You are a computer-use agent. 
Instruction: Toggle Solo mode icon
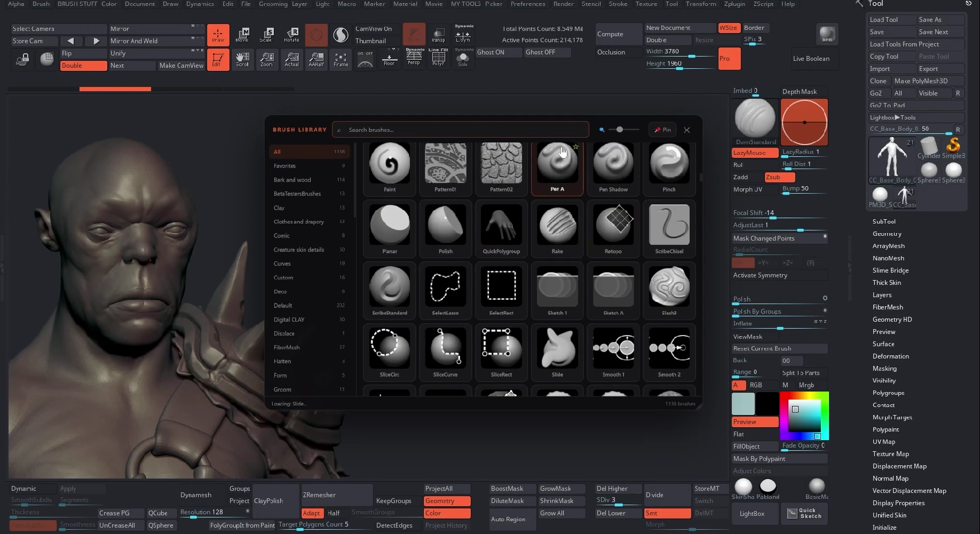point(463,58)
